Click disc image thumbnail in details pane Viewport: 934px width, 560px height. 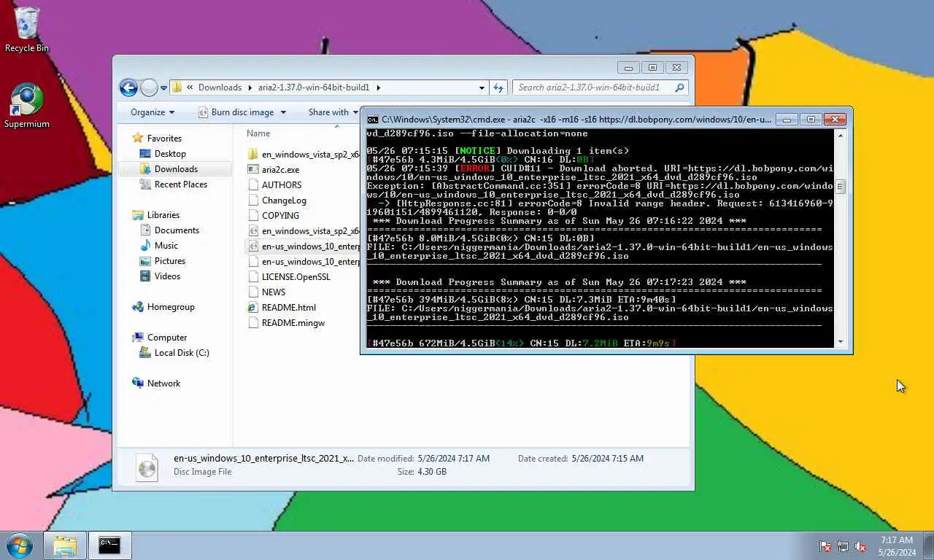tap(147, 467)
